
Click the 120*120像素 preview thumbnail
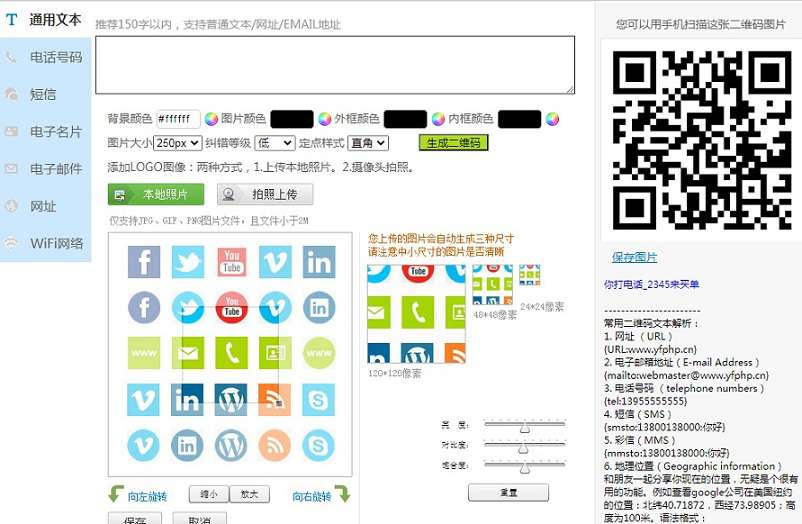pyautogui.click(x=416, y=314)
